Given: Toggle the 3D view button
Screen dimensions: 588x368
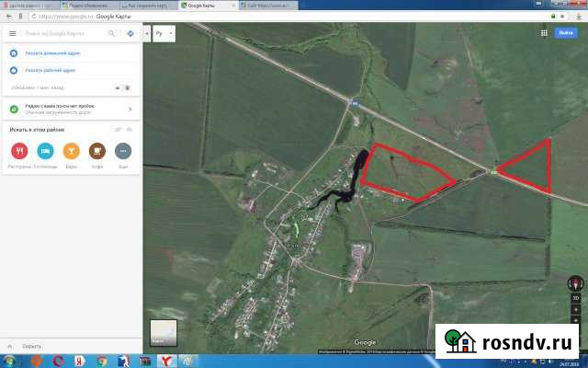Looking at the screenshot, I should [x=576, y=298].
